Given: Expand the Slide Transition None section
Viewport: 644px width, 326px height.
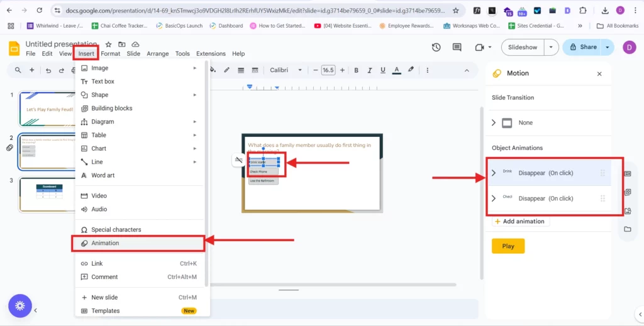Looking at the screenshot, I should click(x=494, y=123).
